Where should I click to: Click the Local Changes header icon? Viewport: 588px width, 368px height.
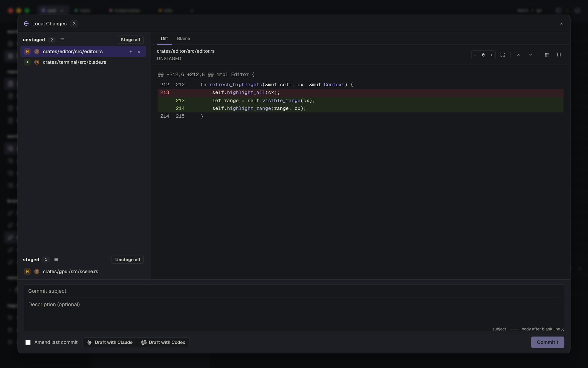click(26, 24)
